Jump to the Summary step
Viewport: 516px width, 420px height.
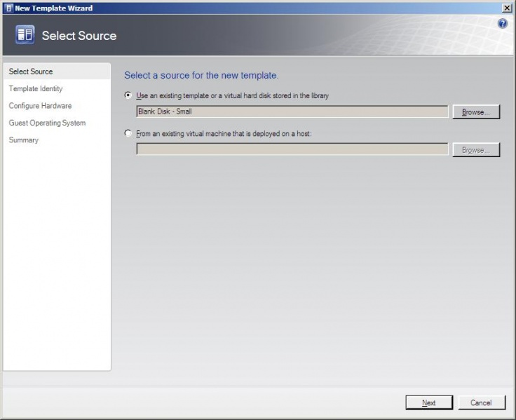(x=24, y=140)
